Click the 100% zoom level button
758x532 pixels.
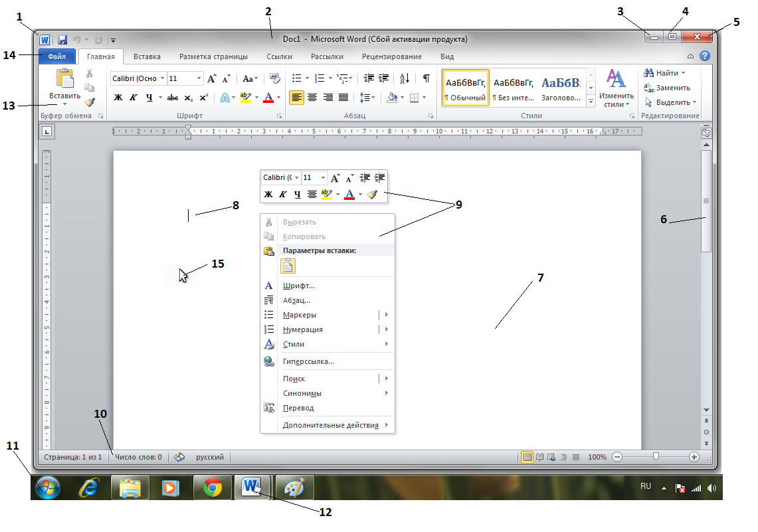(597, 457)
